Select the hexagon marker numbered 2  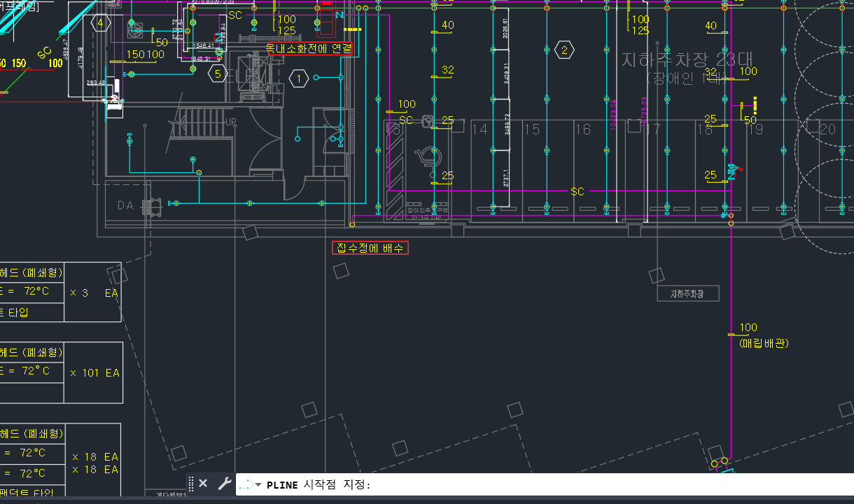coord(564,50)
